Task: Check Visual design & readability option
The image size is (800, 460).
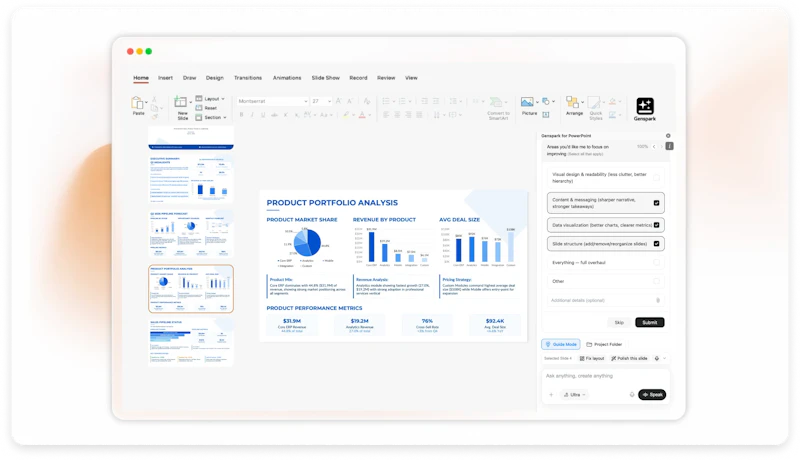Action: coord(657,178)
